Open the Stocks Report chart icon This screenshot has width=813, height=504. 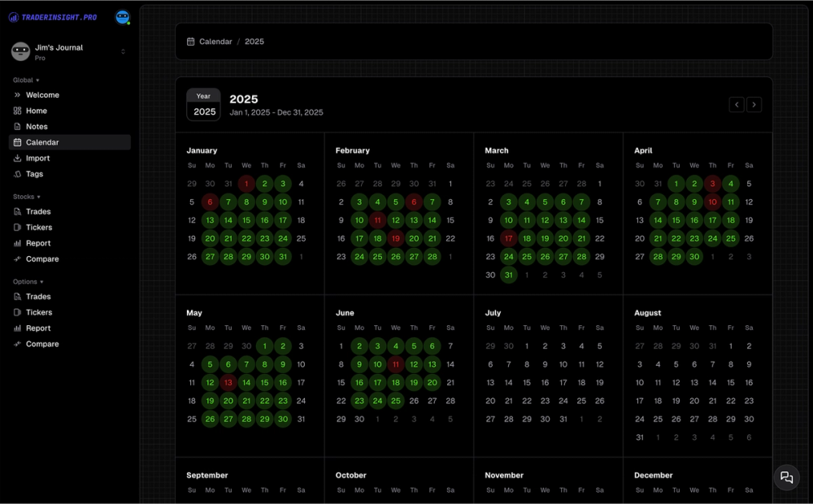click(x=18, y=242)
